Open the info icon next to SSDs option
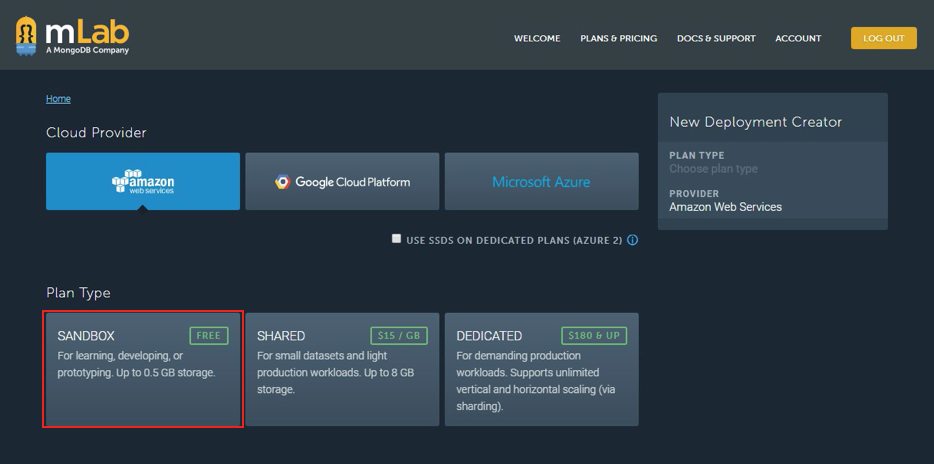Viewport: 934px width, 464px height. coord(633,240)
